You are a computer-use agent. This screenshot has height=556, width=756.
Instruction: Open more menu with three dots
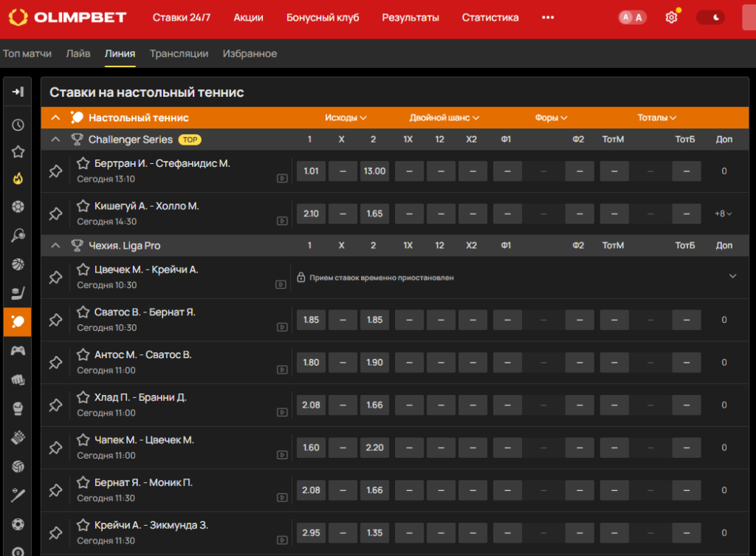click(x=548, y=18)
